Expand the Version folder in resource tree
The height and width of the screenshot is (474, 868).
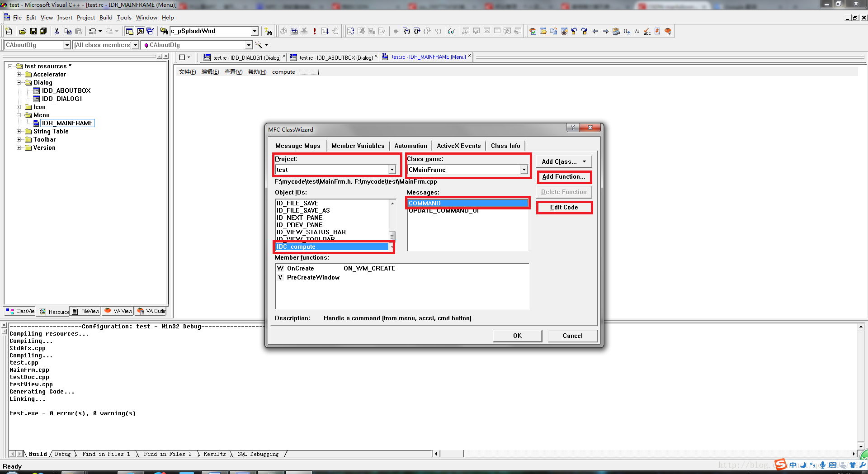tap(19, 147)
